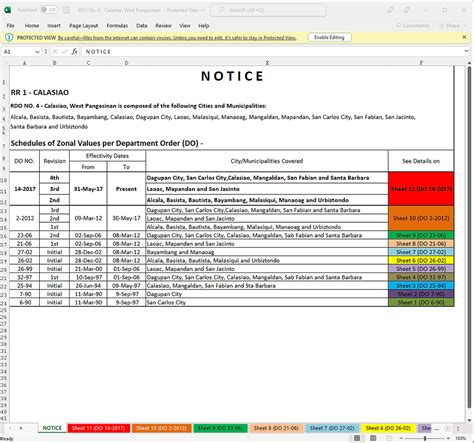
Task: Click the Protected View shield icon
Action: point(9,37)
